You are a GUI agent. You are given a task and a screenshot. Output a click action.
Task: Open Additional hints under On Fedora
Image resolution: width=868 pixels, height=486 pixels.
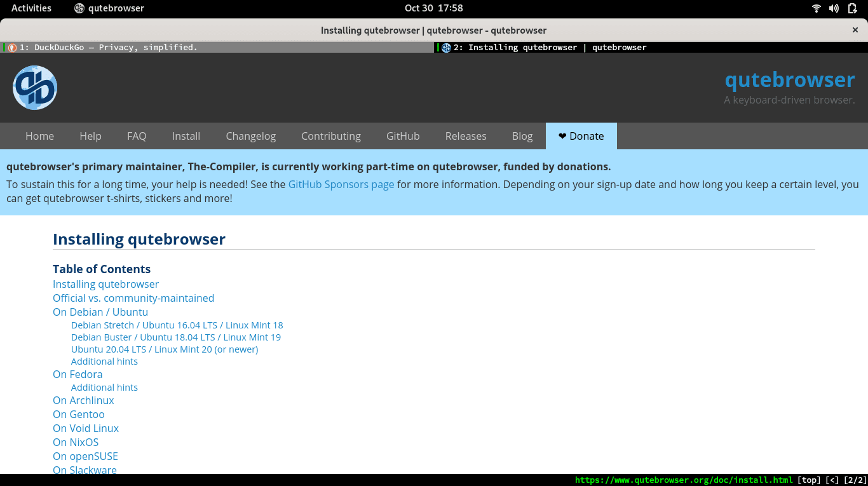click(104, 388)
